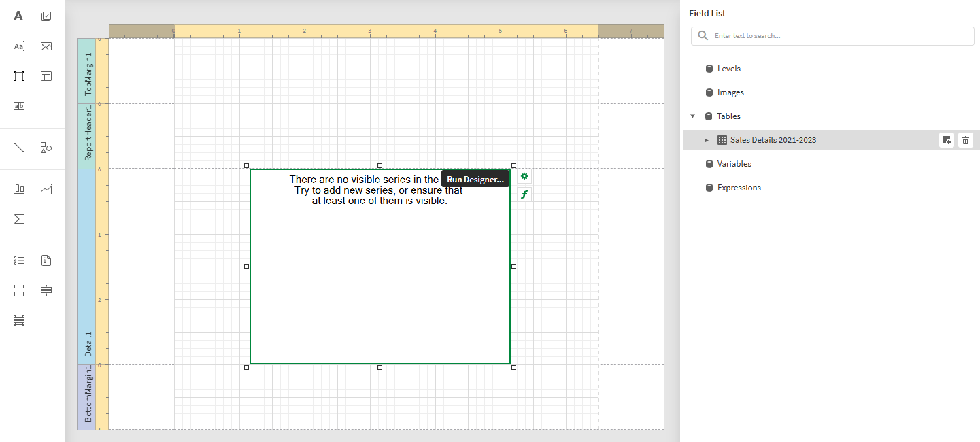Click the Expressions item in Field List
The width and height of the screenshot is (980, 442).
tap(741, 187)
